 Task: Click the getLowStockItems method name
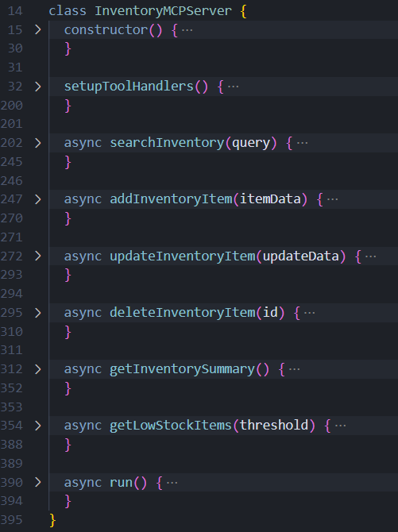click(x=171, y=426)
